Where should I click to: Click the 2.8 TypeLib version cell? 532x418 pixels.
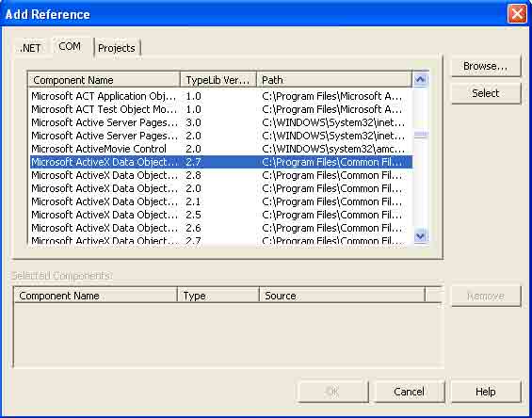[193, 175]
